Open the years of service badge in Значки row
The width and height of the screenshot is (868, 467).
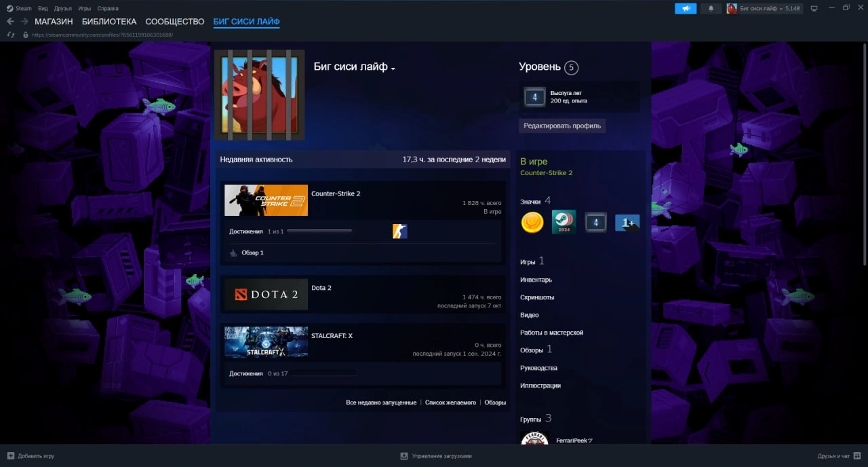(x=596, y=222)
